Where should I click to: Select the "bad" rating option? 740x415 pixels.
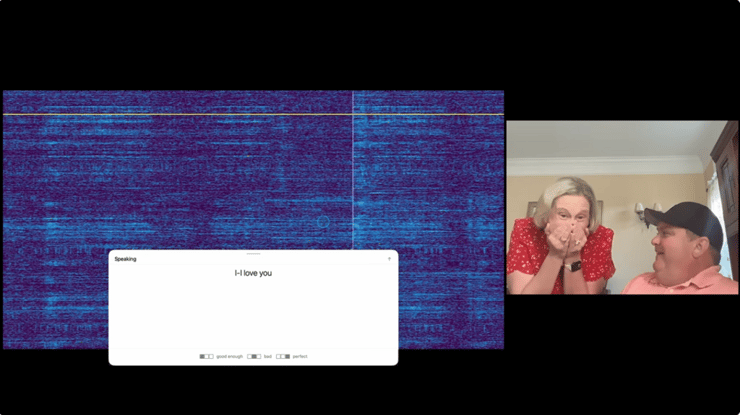pyautogui.click(x=260, y=356)
